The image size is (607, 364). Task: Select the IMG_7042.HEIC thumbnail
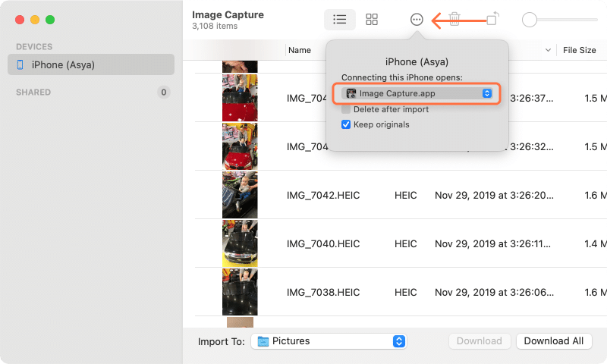point(240,195)
